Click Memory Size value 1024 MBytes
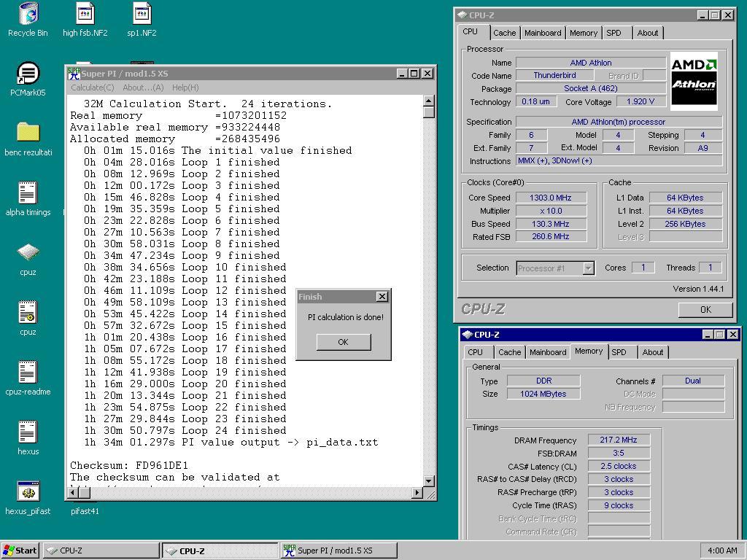This screenshot has width=747, height=560. point(543,394)
